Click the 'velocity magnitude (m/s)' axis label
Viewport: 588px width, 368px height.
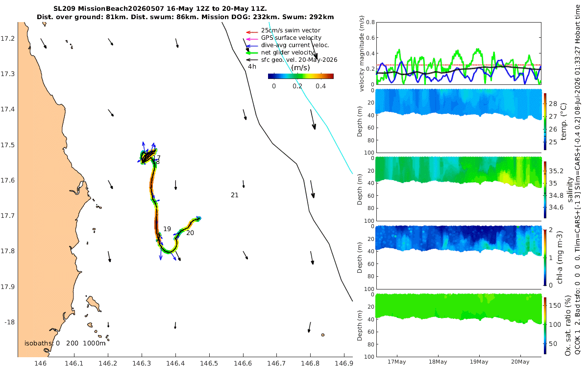[362, 53]
